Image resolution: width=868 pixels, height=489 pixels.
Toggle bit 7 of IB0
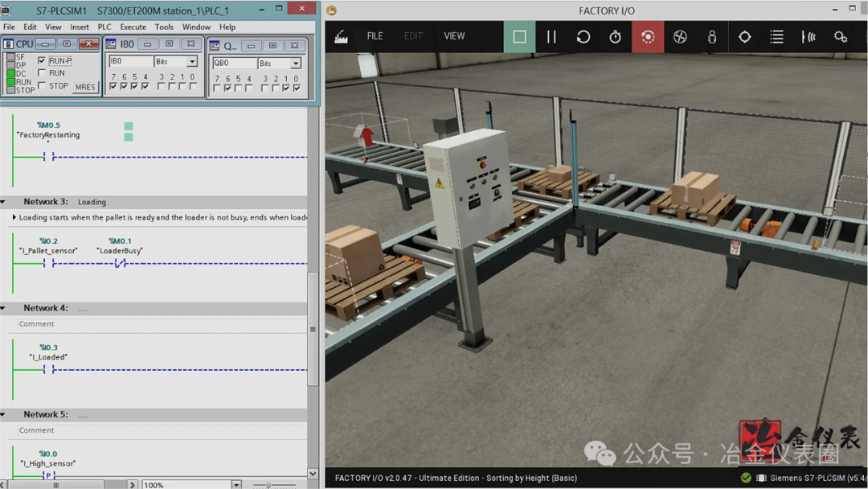113,86
